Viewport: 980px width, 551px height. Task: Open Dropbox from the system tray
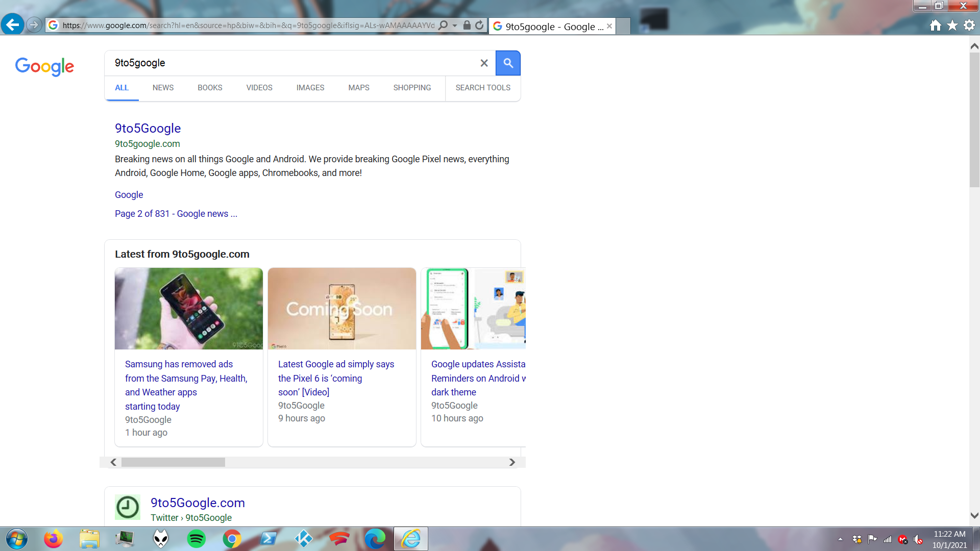pyautogui.click(x=857, y=540)
